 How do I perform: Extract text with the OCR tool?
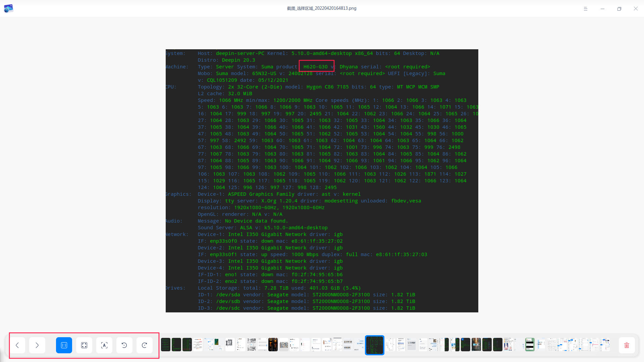104,345
